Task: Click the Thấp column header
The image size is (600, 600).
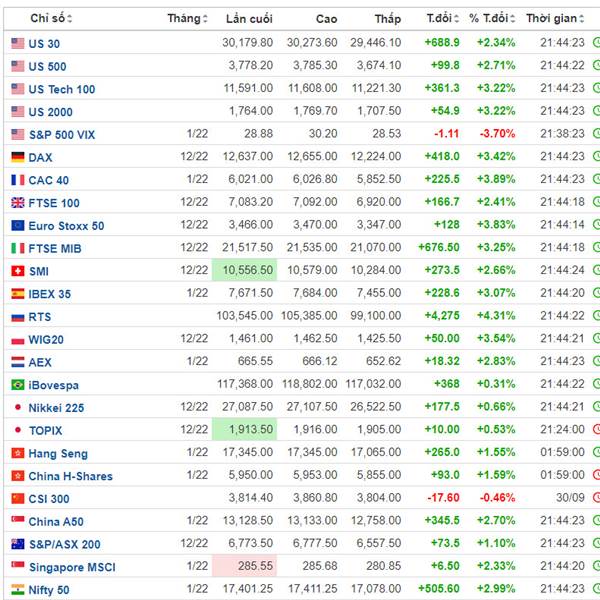Action: pyautogui.click(x=388, y=18)
